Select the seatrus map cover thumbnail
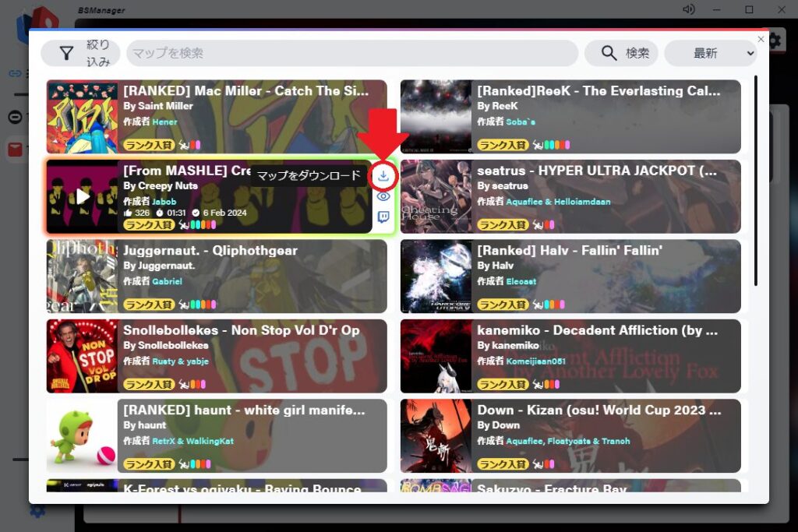 click(x=436, y=196)
